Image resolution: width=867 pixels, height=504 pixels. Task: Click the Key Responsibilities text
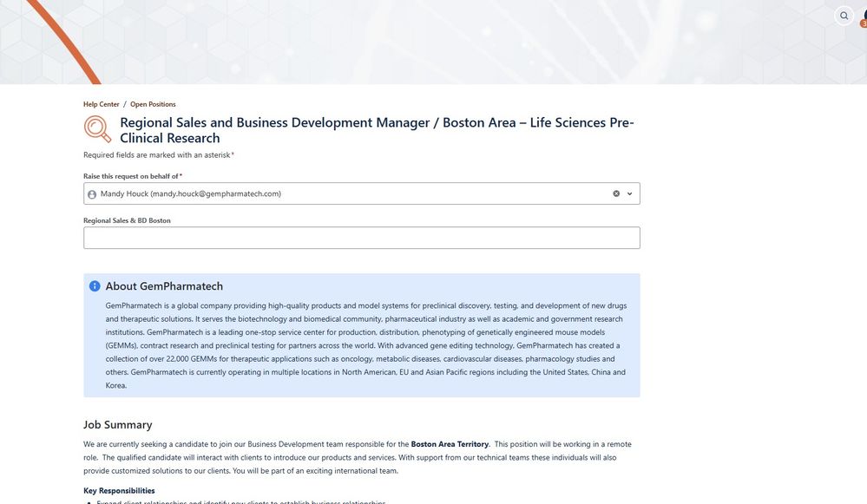click(119, 491)
